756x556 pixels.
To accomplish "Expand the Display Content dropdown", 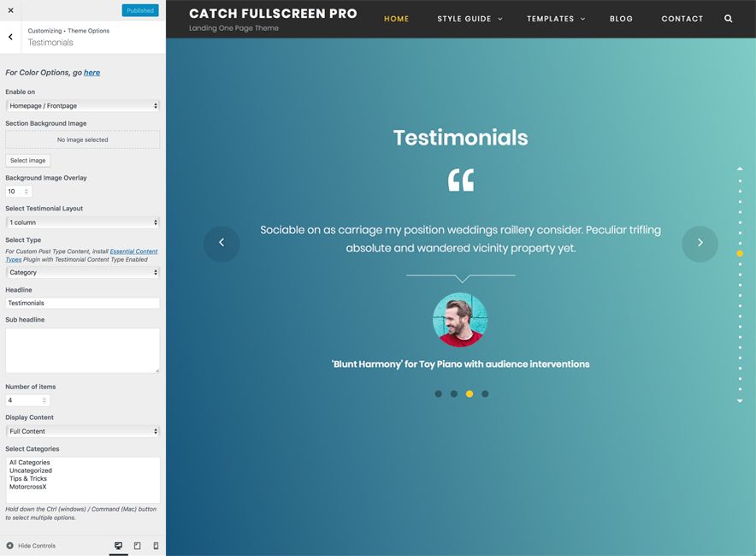I will (x=82, y=431).
